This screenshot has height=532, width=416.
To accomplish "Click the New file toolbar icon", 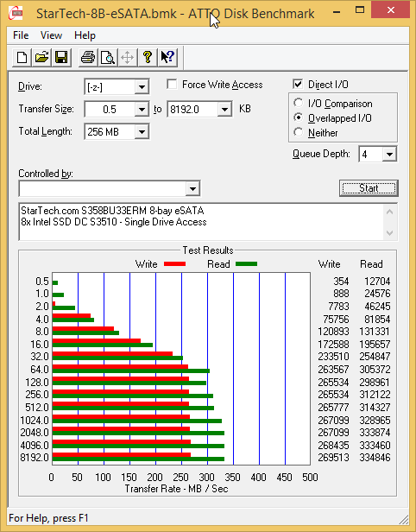I will click(22, 57).
